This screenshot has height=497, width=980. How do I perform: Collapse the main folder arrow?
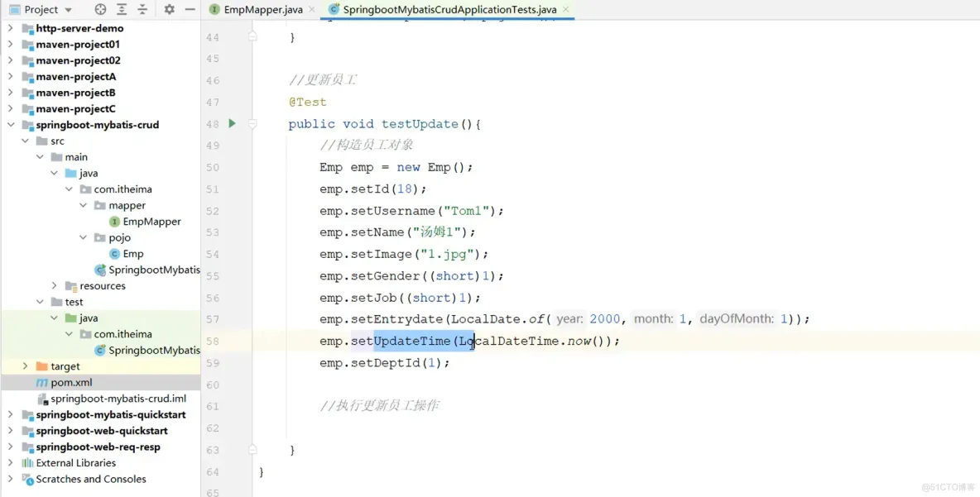click(40, 157)
